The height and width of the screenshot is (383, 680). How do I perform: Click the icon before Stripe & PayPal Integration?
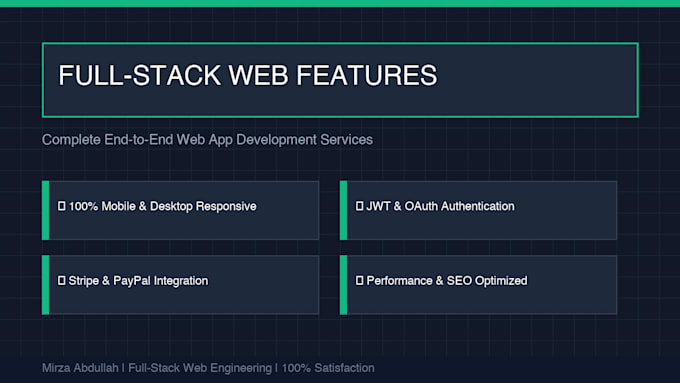point(62,281)
